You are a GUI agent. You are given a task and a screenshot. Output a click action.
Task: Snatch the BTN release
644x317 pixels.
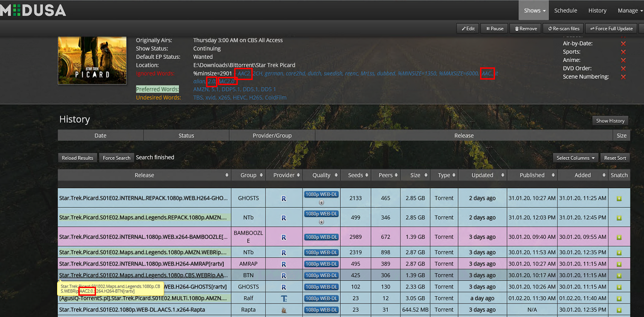(x=619, y=275)
